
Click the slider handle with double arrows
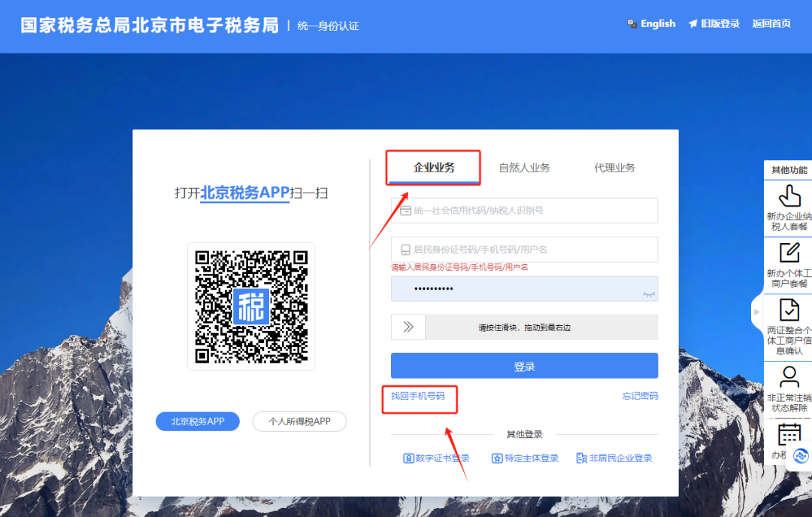(x=408, y=327)
